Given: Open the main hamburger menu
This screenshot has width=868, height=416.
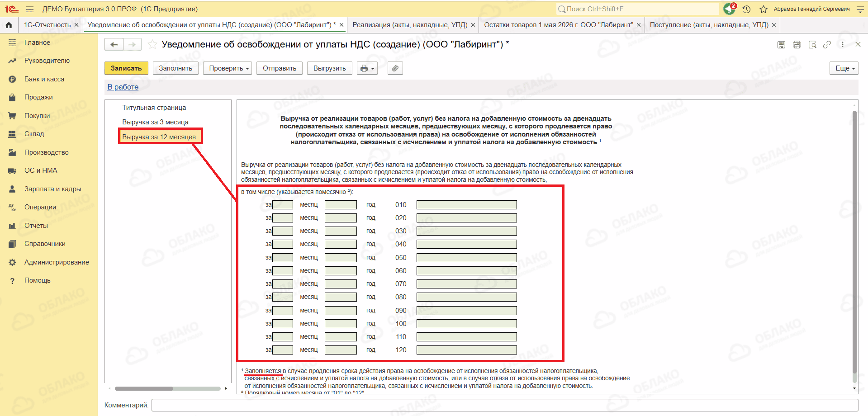Looking at the screenshot, I should [30, 9].
